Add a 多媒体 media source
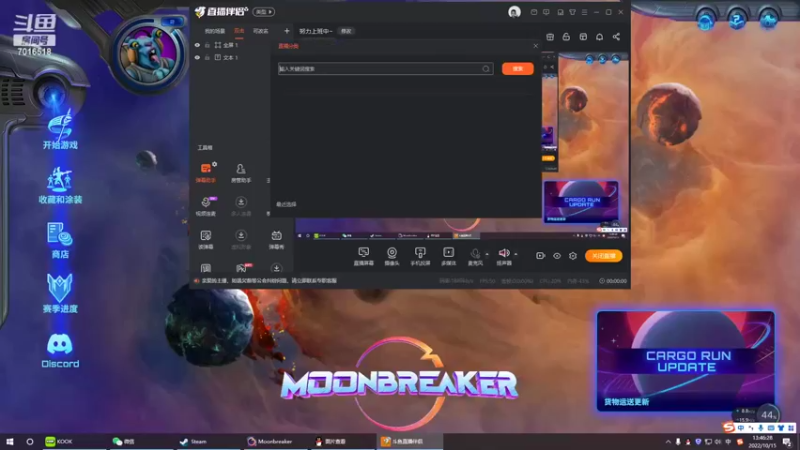 [448, 256]
